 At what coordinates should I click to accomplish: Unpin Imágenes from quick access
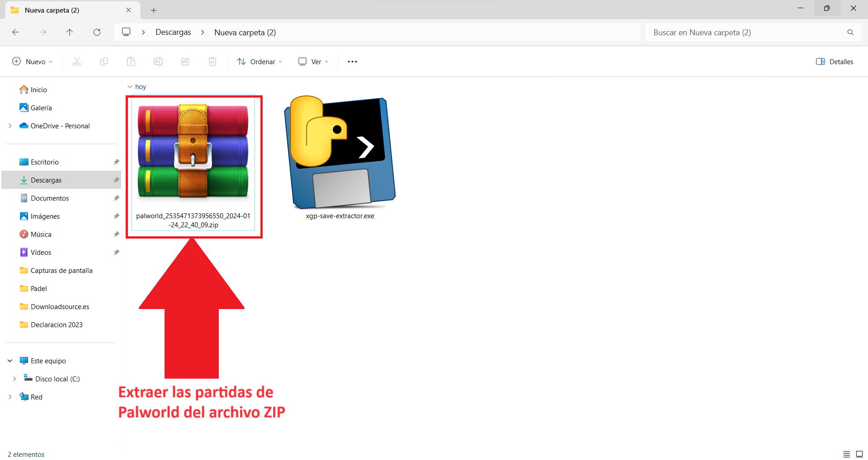(116, 216)
